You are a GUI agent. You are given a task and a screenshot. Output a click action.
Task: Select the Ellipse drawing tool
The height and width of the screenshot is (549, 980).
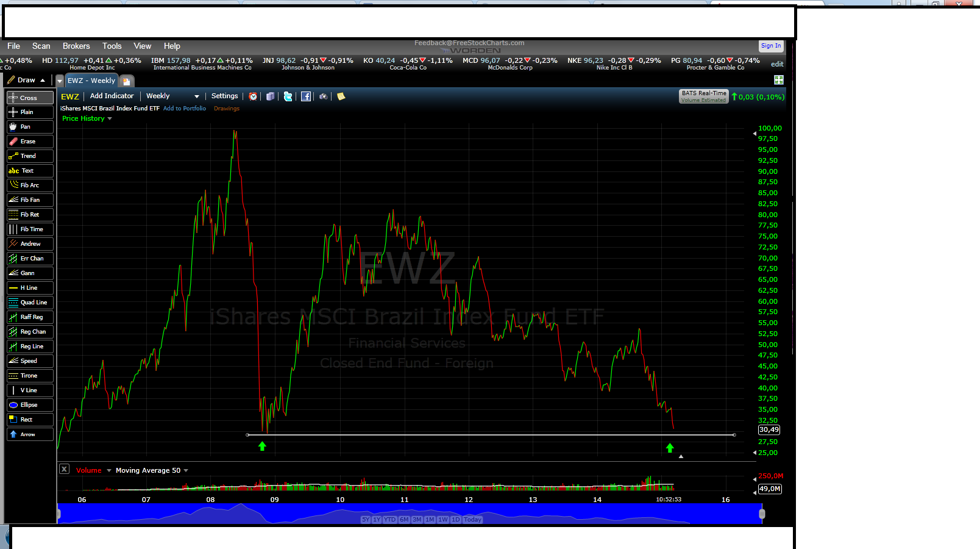[x=30, y=405]
